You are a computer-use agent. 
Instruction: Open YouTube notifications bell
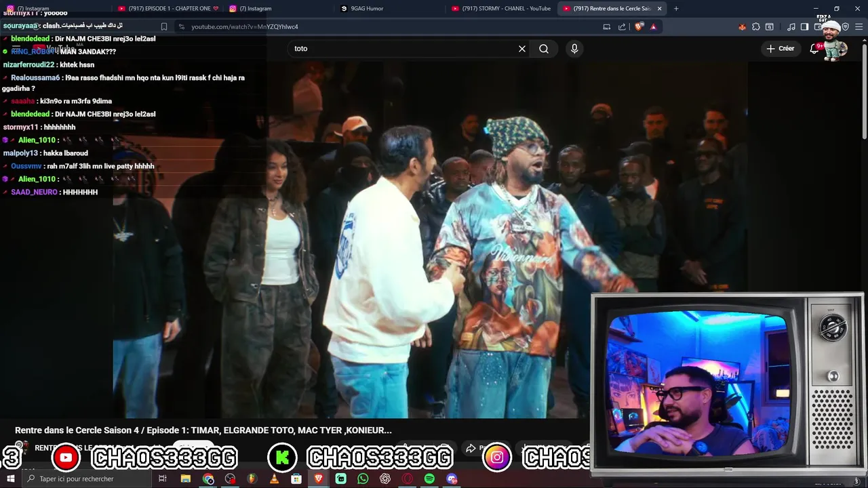pyautogui.click(x=815, y=49)
